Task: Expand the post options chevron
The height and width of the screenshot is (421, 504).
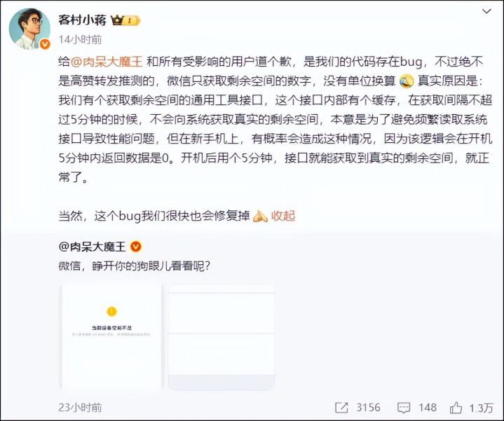Action: (486, 12)
